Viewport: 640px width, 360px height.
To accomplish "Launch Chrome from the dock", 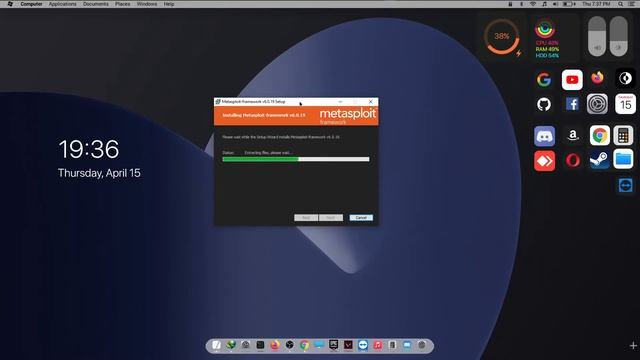I will (304, 345).
